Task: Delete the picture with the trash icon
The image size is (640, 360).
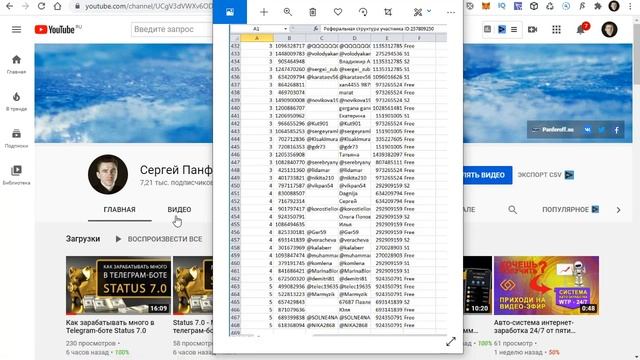Action: coord(313,12)
